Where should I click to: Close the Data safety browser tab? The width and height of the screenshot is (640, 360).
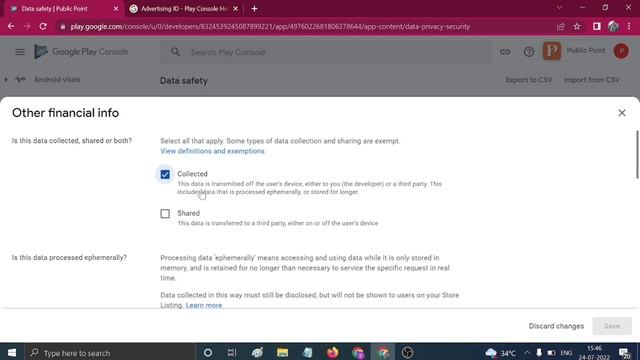116,9
